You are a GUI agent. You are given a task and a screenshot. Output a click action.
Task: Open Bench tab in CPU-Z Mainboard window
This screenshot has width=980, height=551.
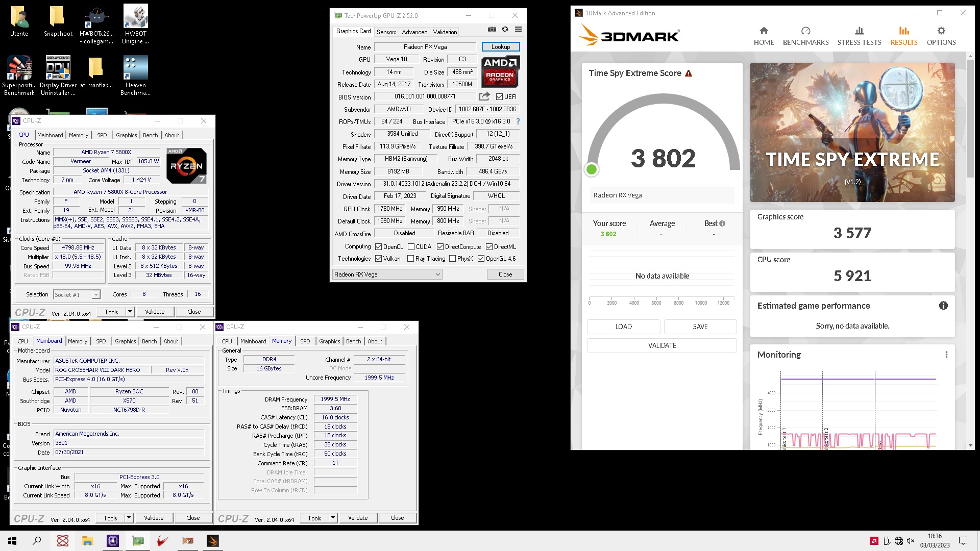(150, 341)
